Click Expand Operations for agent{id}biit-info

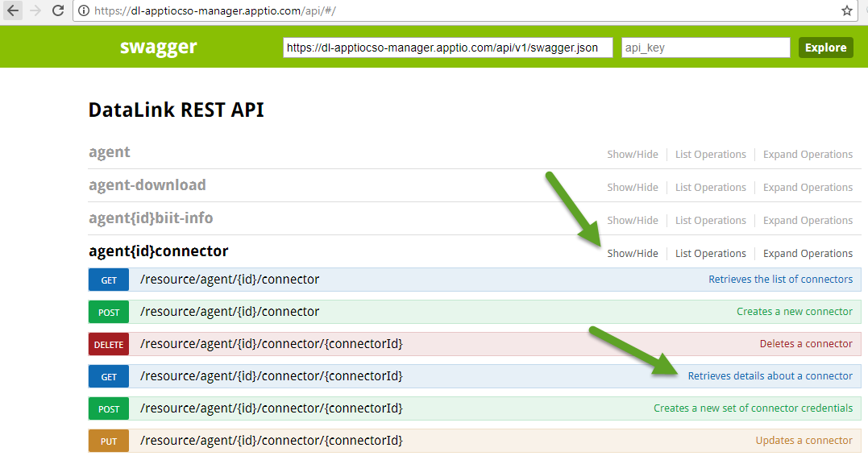808,220
